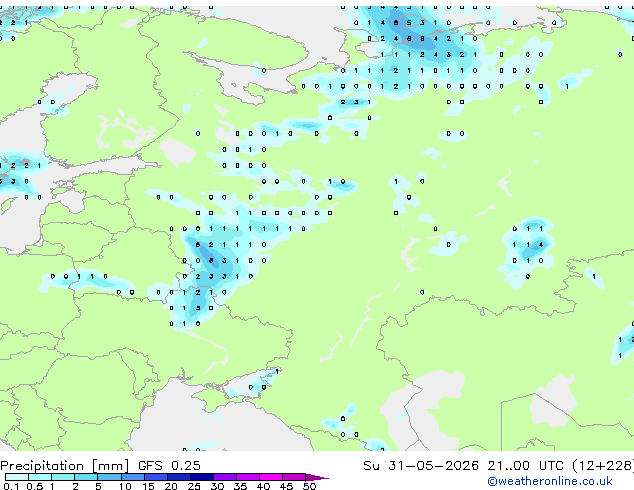Image resolution: width=634 pixels, height=490 pixels.
Task: Click the "Su 31-05-2026" date text
Action: 421,465
